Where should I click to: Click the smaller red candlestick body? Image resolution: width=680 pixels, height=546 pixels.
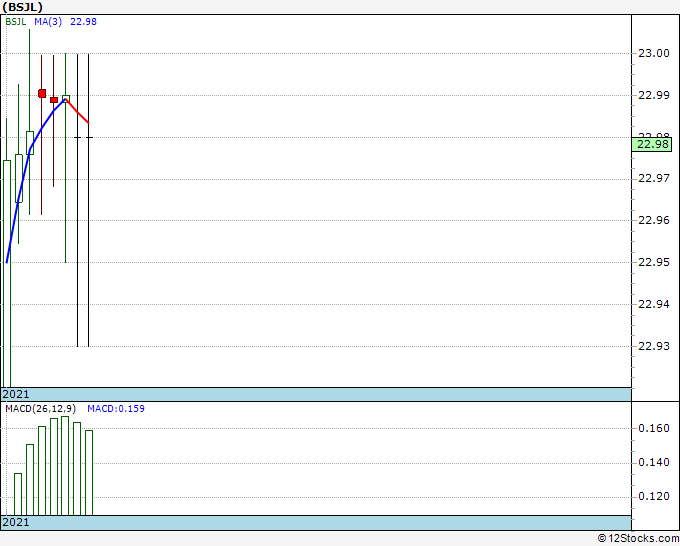54,100
